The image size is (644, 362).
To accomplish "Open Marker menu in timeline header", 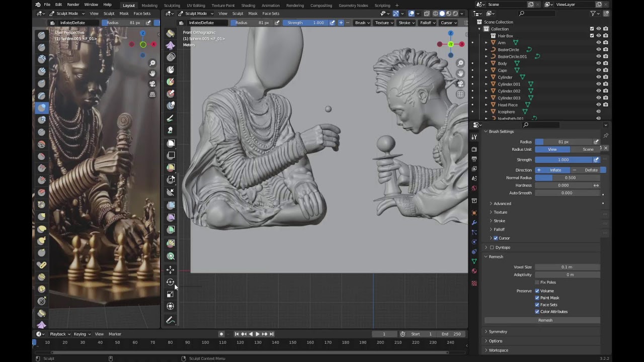I will point(115,334).
